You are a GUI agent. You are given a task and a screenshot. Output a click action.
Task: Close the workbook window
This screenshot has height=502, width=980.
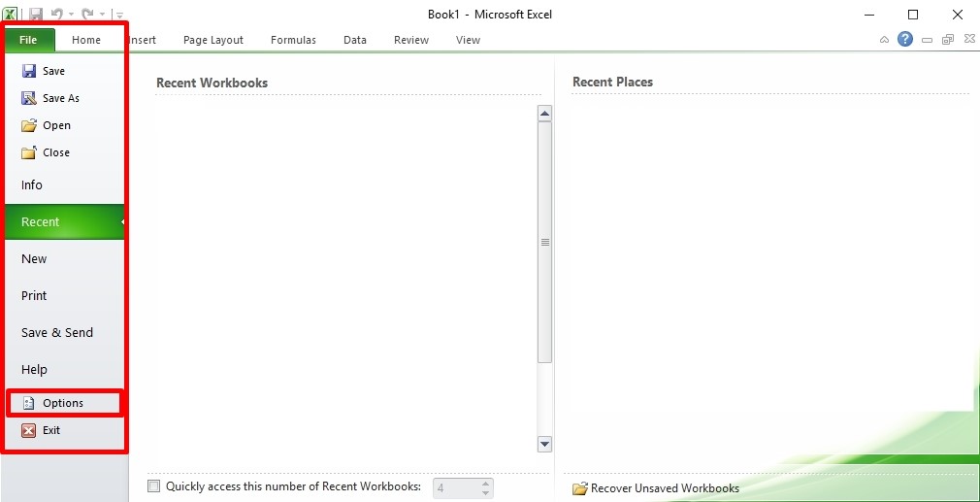tap(969, 40)
